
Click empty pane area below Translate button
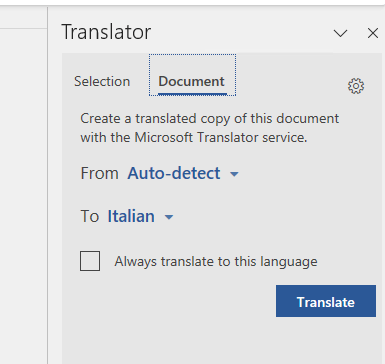pos(222,341)
